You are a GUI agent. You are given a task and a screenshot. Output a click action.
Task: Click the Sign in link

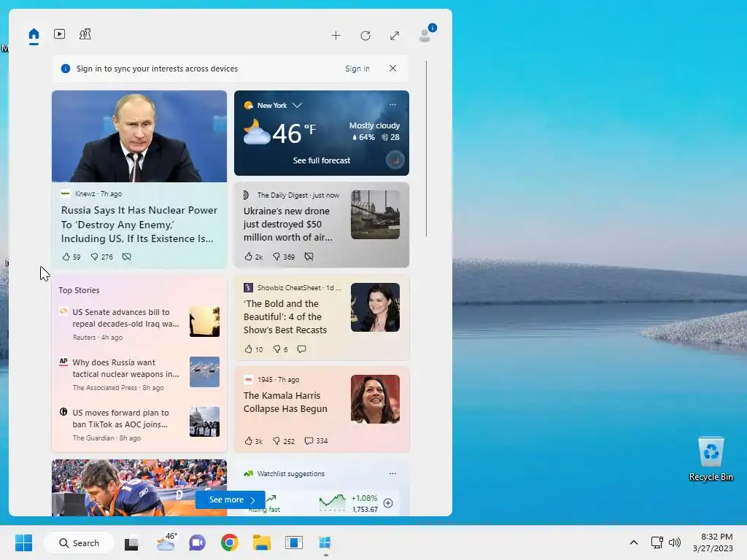point(357,69)
